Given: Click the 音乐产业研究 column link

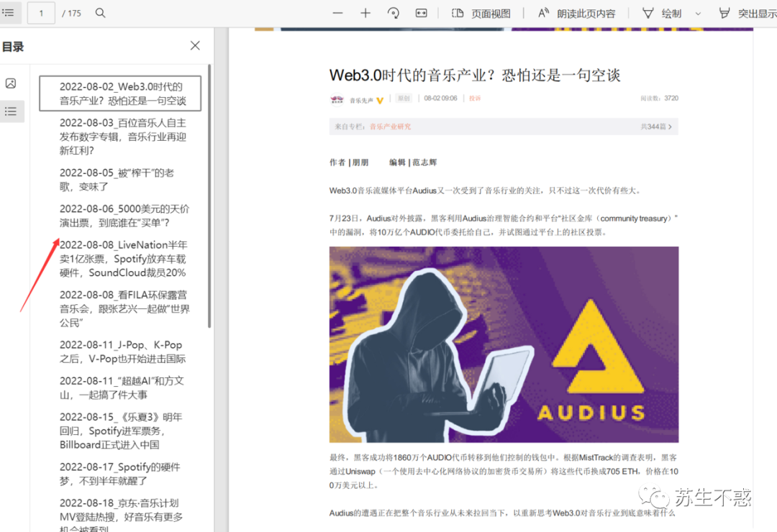Looking at the screenshot, I should 390,127.
